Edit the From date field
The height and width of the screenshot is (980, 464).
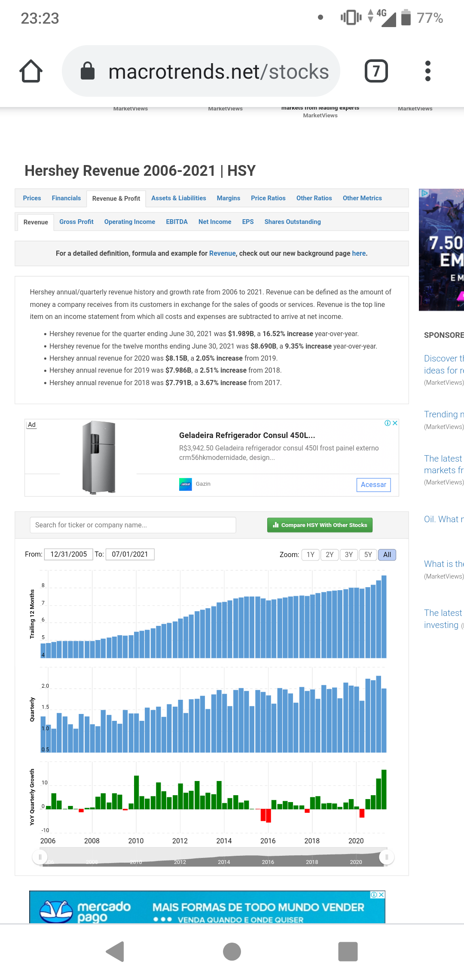(69, 554)
